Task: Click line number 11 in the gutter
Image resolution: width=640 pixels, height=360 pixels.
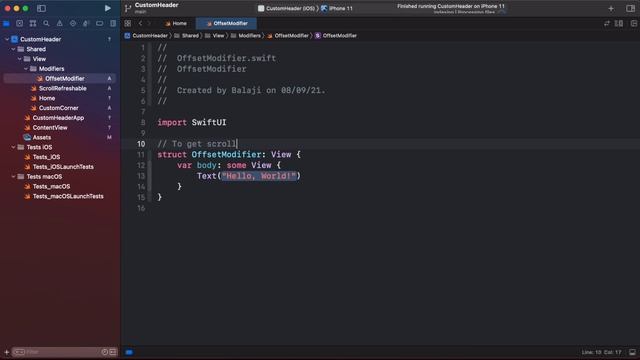Action: point(141,155)
